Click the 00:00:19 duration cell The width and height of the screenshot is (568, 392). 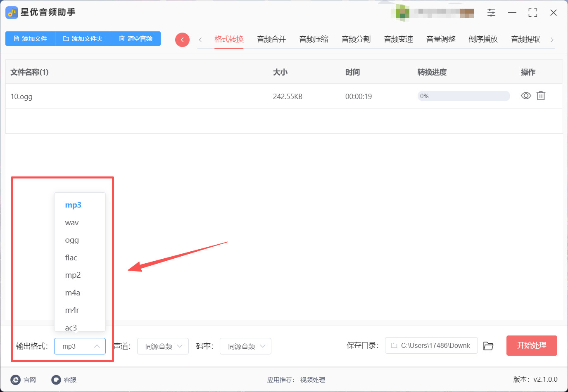point(359,97)
